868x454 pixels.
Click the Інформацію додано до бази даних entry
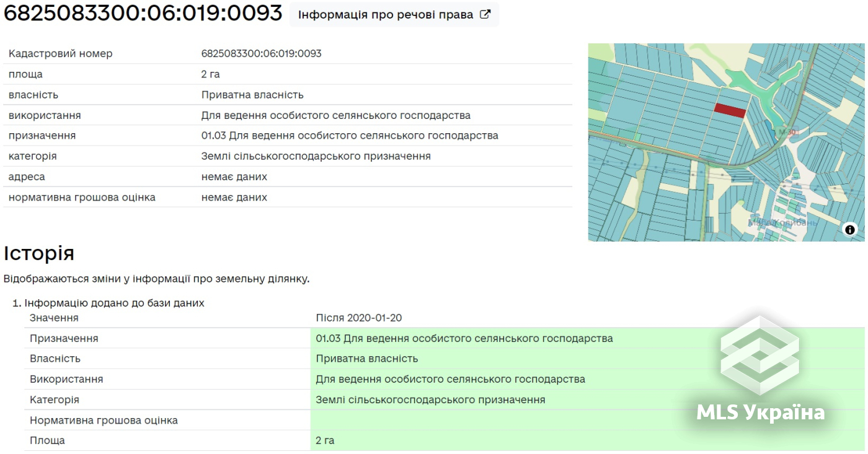coord(114,303)
